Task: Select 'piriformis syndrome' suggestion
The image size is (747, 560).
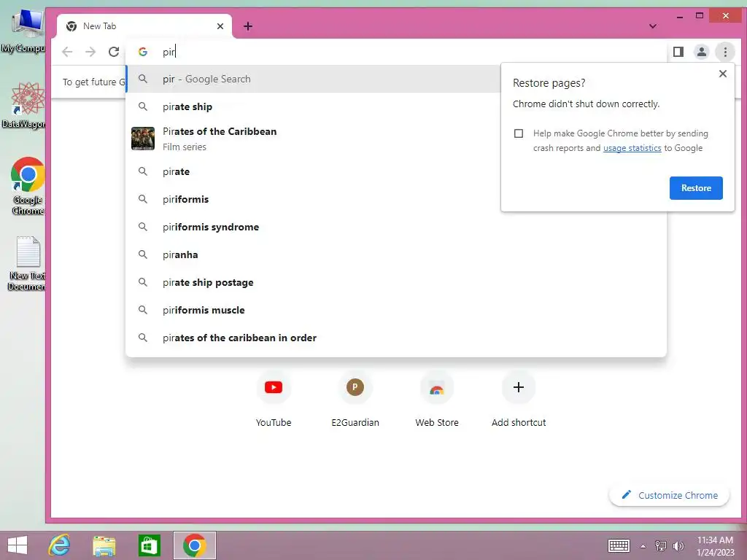Action: [396, 227]
